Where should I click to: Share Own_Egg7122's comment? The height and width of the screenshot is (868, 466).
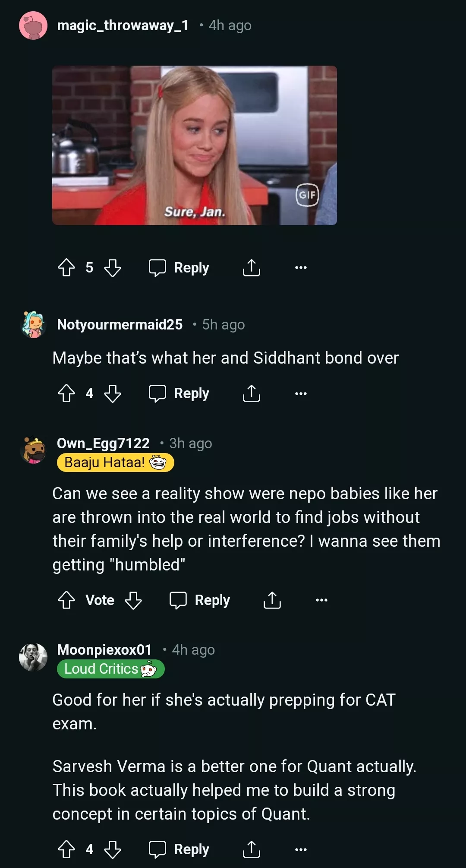(x=271, y=600)
